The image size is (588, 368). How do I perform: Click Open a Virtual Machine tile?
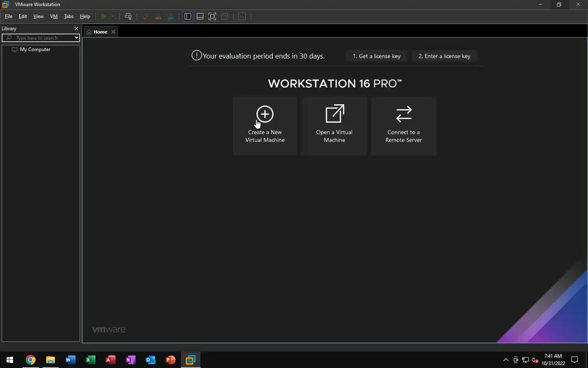[334, 126]
